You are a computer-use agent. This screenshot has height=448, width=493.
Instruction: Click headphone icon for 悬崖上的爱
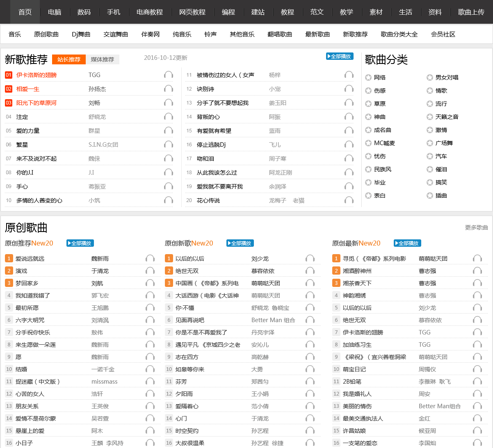coord(150,430)
